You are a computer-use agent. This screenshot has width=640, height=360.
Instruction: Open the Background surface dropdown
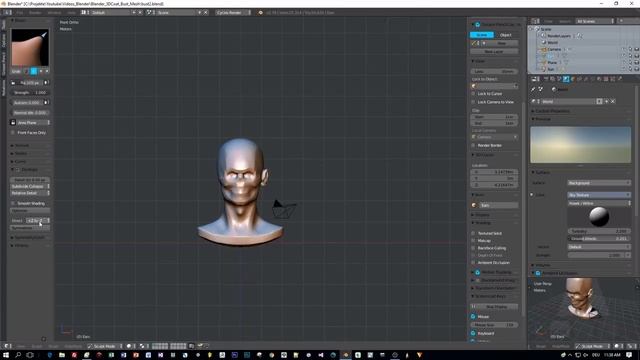pos(599,183)
